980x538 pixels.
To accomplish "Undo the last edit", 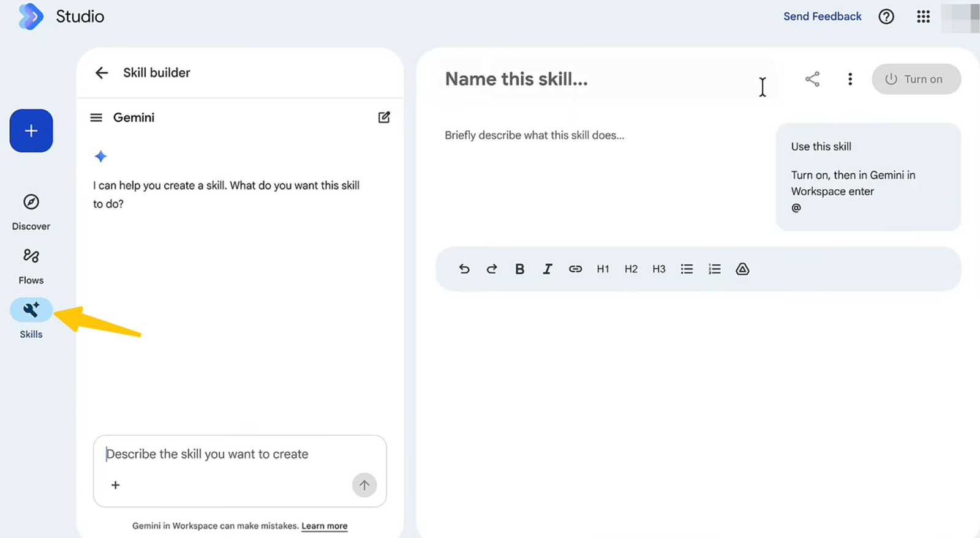I will [x=464, y=269].
